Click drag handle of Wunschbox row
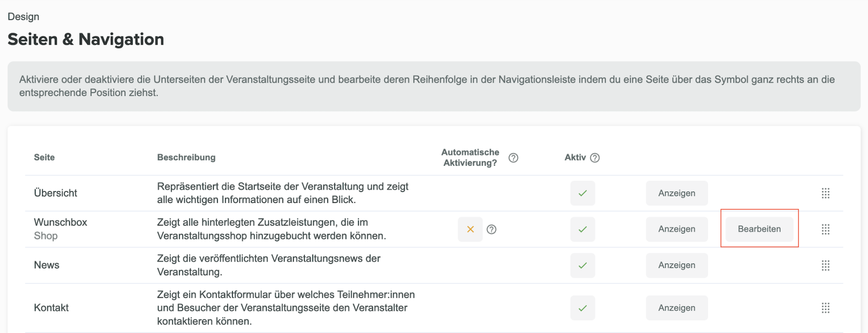The height and width of the screenshot is (333, 868). 826,230
